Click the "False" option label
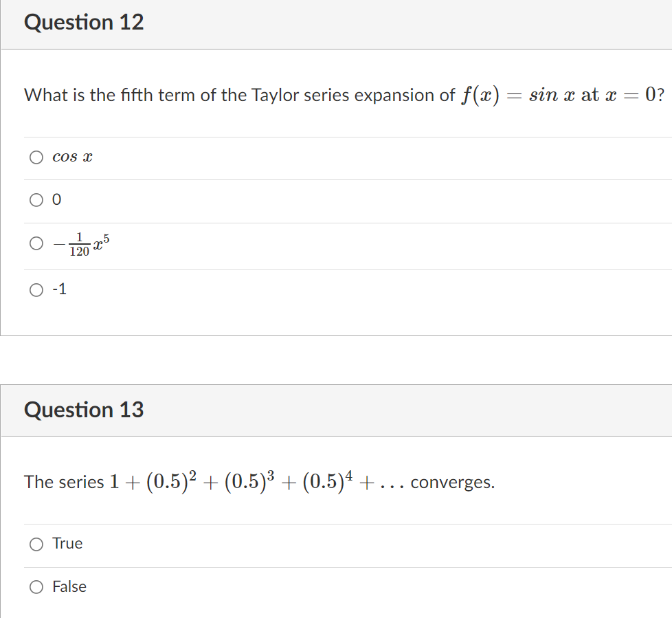Screen dimensions: 672x618 click(69, 586)
